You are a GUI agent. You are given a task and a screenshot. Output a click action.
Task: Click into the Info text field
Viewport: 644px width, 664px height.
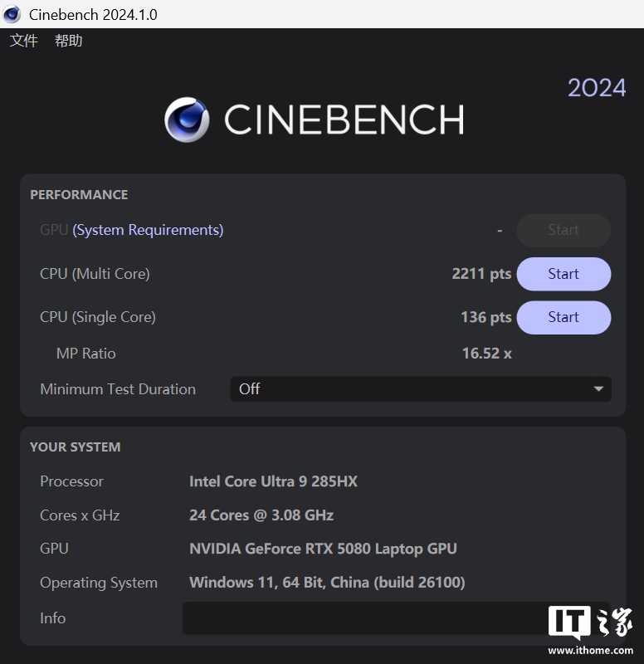[x=397, y=618]
